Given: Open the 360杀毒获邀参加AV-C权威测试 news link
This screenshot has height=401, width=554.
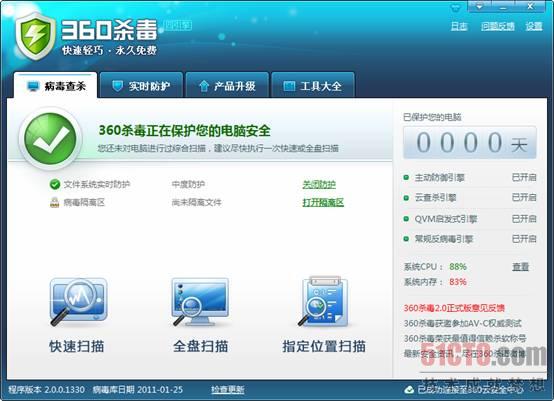Looking at the screenshot, I should [x=462, y=323].
